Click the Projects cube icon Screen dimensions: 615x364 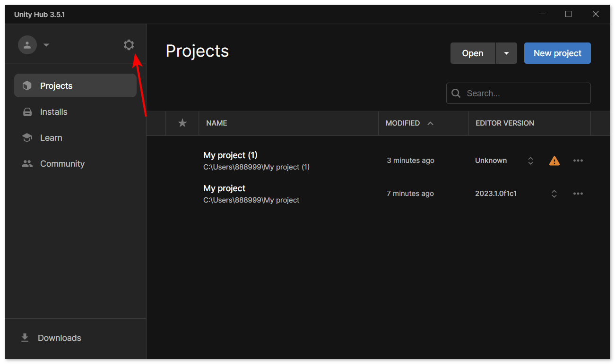point(27,85)
